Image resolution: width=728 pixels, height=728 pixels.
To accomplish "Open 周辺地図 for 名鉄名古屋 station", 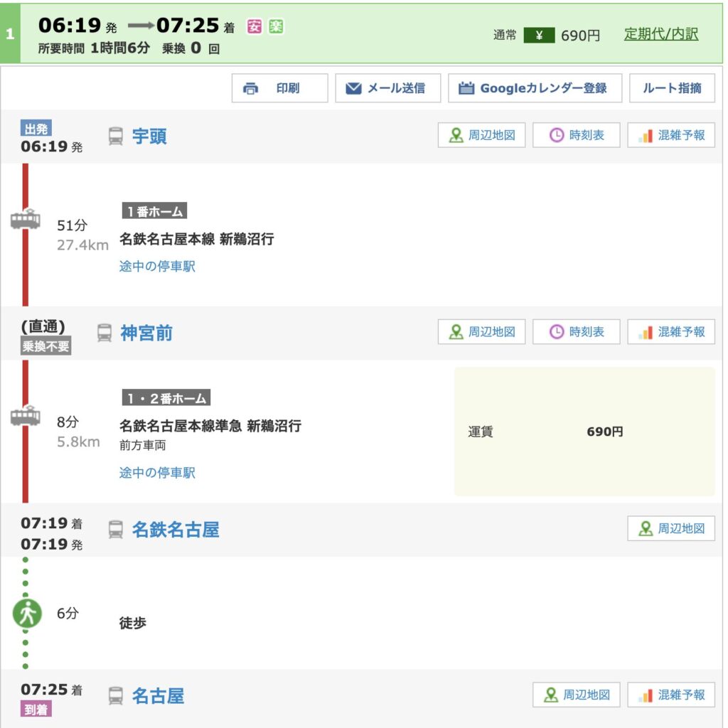I will pyautogui.click(x=671, y=528).
